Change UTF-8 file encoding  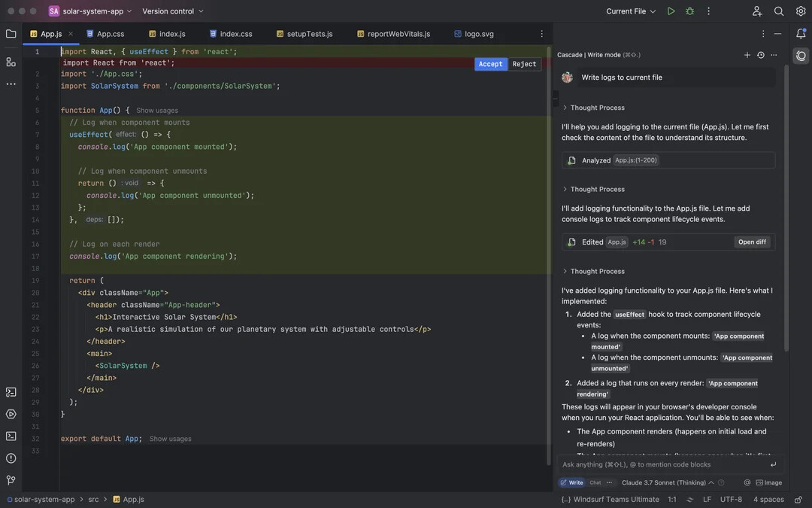tap(731, 500)
